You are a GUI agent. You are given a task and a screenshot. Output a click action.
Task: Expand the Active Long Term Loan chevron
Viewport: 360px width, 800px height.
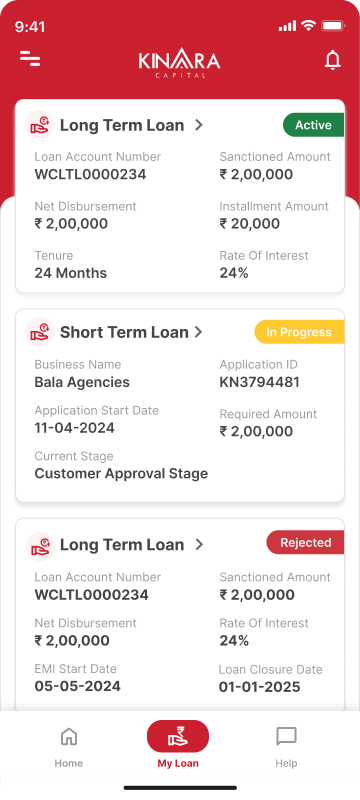pyautogui.click(x=199, y=125)
